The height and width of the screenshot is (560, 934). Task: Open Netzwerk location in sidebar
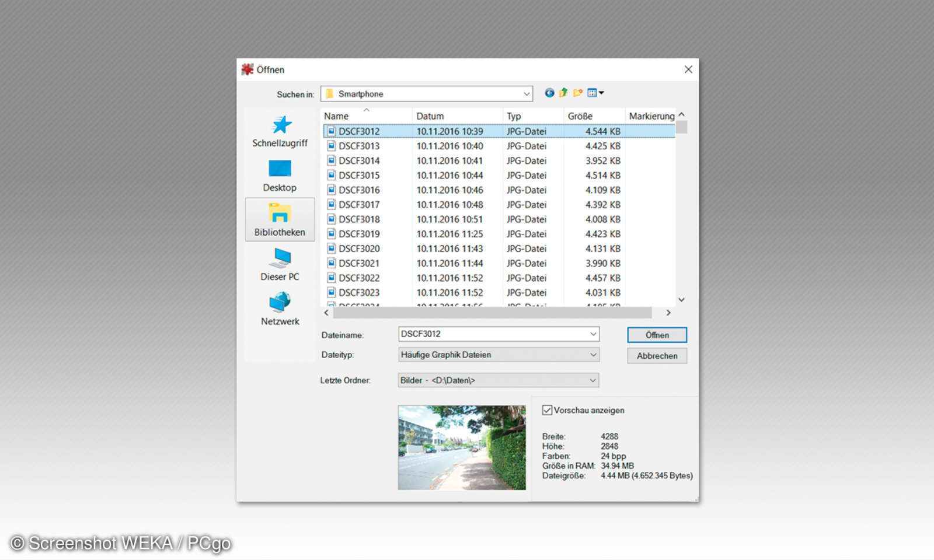click(280, 310)
